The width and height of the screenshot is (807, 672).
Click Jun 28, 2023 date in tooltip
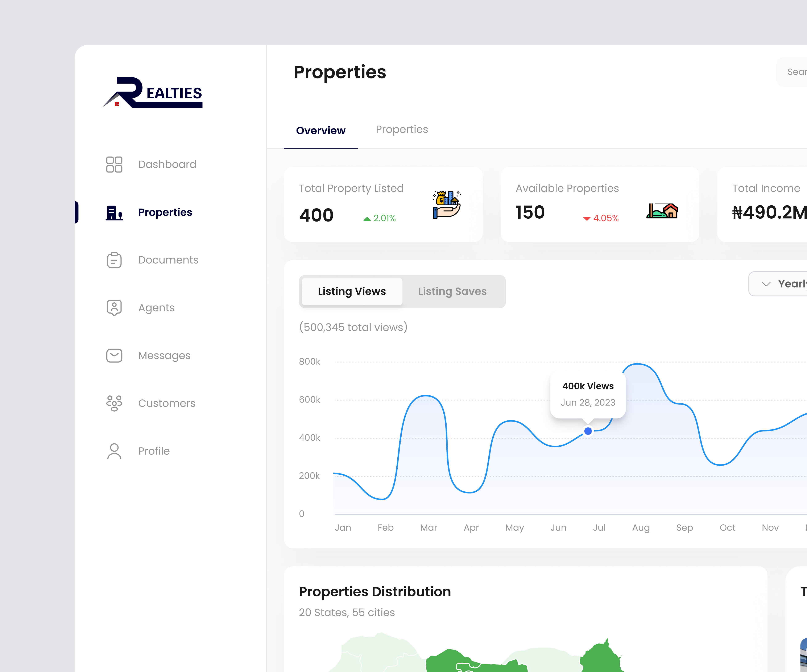(x=588, y=403)
